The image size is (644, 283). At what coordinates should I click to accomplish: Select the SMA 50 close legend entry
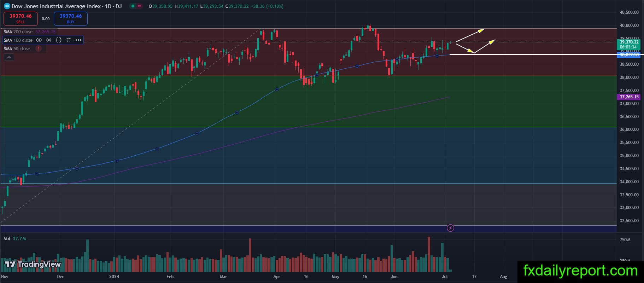click(x=17, y=48)
